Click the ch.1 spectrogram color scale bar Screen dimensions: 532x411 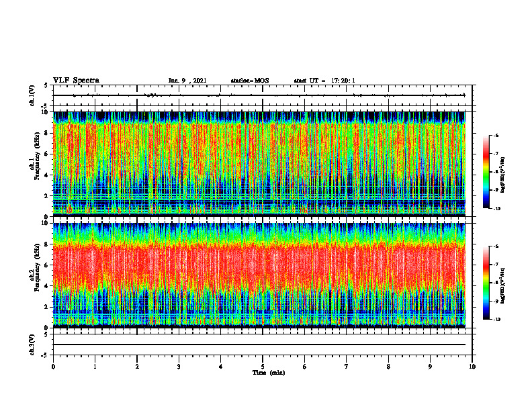[x=486, y=172]
